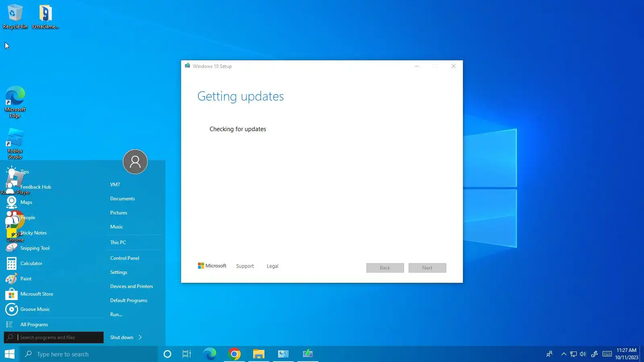Screen dimensions: 644x362
Task: Click the Next button in Setup
Action: pyautogui.click(x=427, y=268)
